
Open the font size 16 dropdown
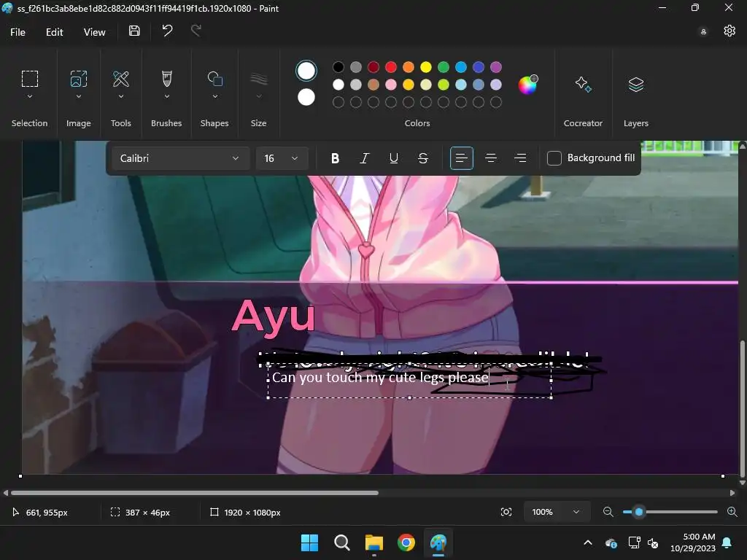click(x=282, y=158)
